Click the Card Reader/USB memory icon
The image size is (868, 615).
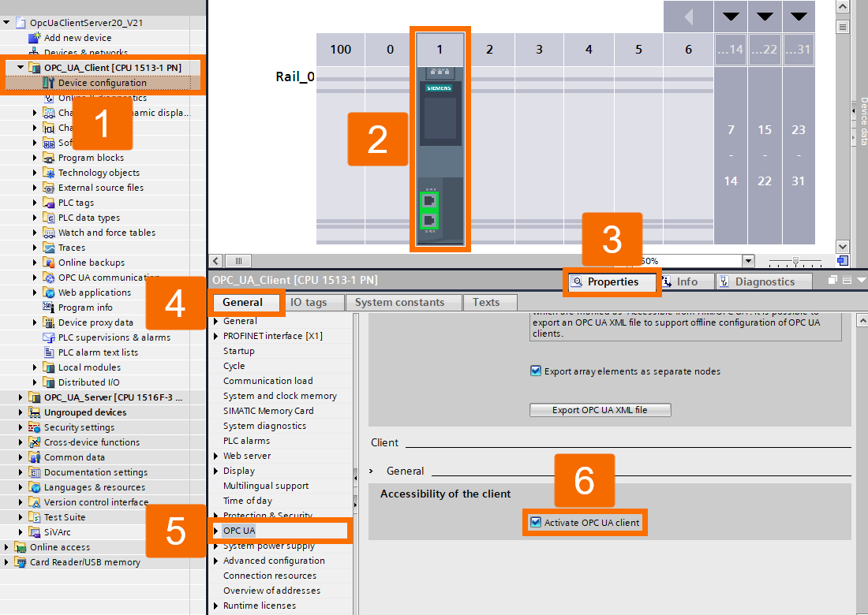point(21,562)
